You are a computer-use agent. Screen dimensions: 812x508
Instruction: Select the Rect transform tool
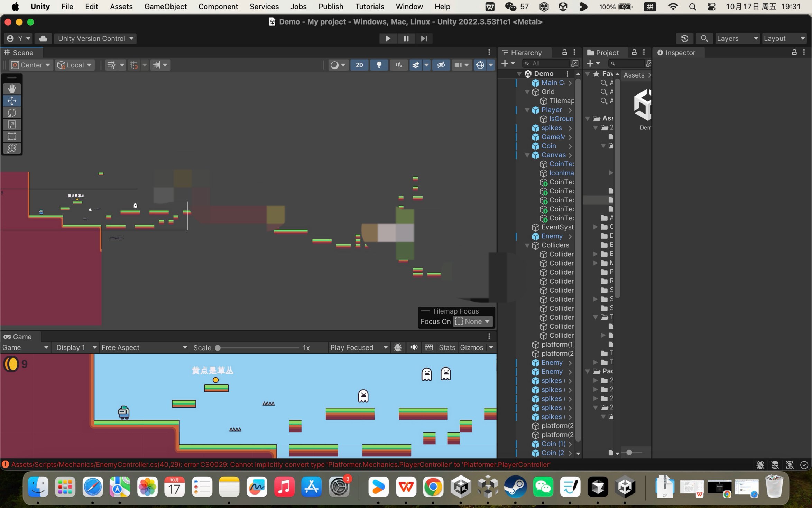coord(12,136)
